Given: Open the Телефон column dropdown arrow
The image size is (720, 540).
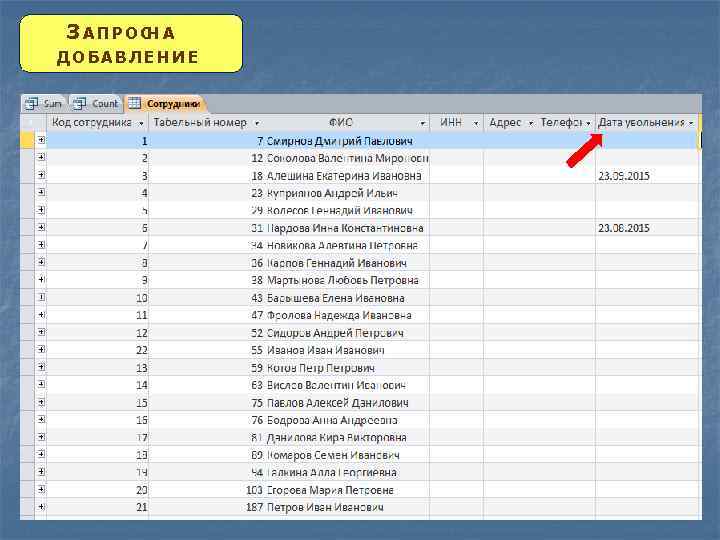Looking at the screenshot, I should tap(589, 123).
